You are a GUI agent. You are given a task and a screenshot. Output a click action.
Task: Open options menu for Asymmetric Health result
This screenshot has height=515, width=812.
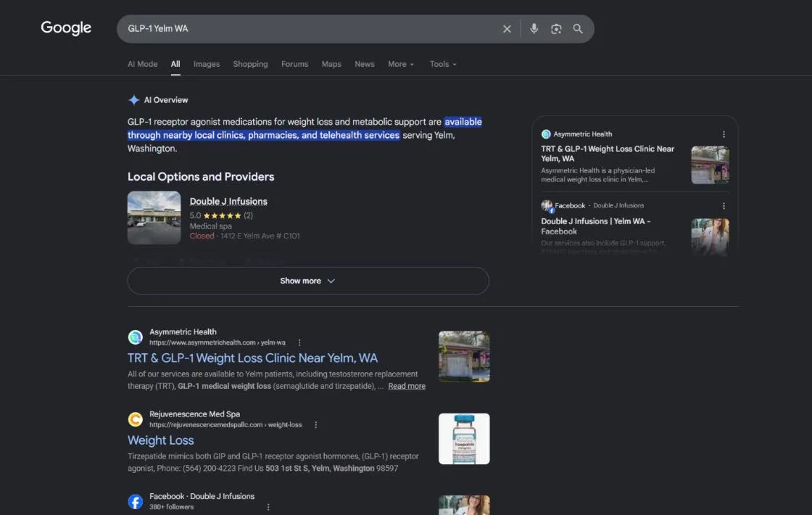[x=299, y=342]
